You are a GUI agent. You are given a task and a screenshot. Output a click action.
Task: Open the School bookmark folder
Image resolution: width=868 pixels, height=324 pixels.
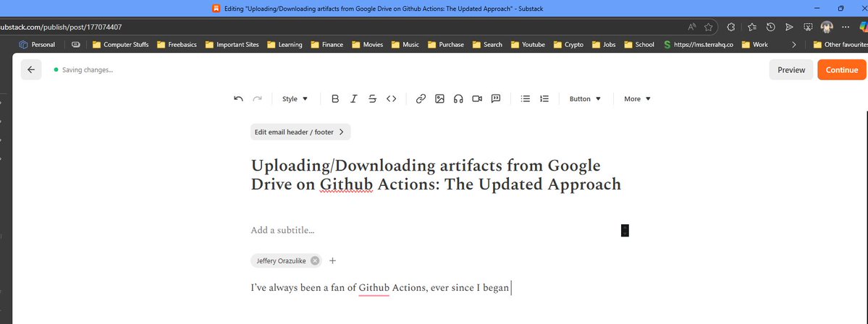click(x=639, y=45)
